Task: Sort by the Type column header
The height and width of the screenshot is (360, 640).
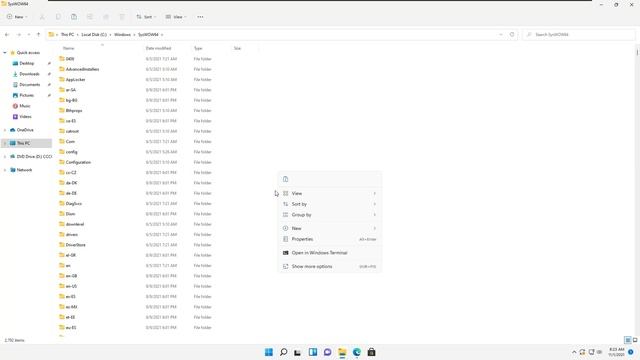Action: tap(198, 48)
